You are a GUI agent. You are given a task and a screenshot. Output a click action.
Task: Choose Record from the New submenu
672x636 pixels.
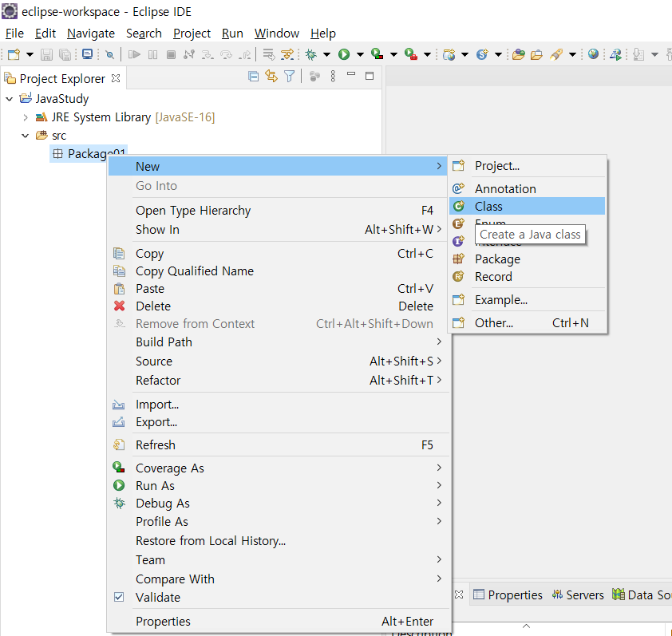click(x=527, y=276)
